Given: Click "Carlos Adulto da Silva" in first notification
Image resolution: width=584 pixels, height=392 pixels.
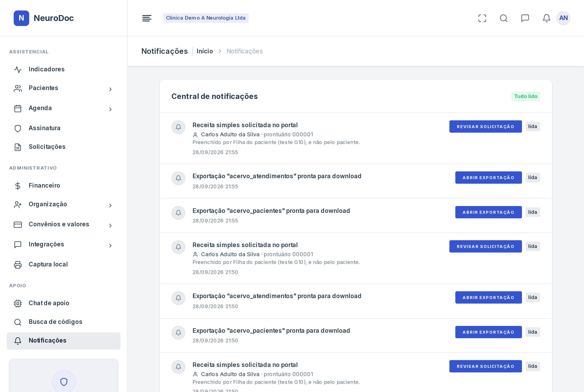Looking at the screenshot, I should click(x=230, y=134).
